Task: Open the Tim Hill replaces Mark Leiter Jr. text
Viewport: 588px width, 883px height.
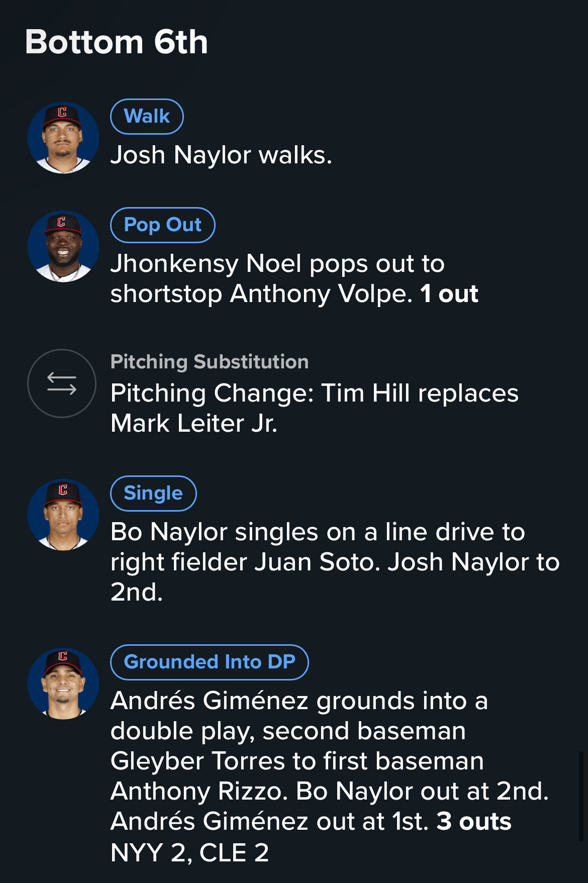Action: point(315,408)
